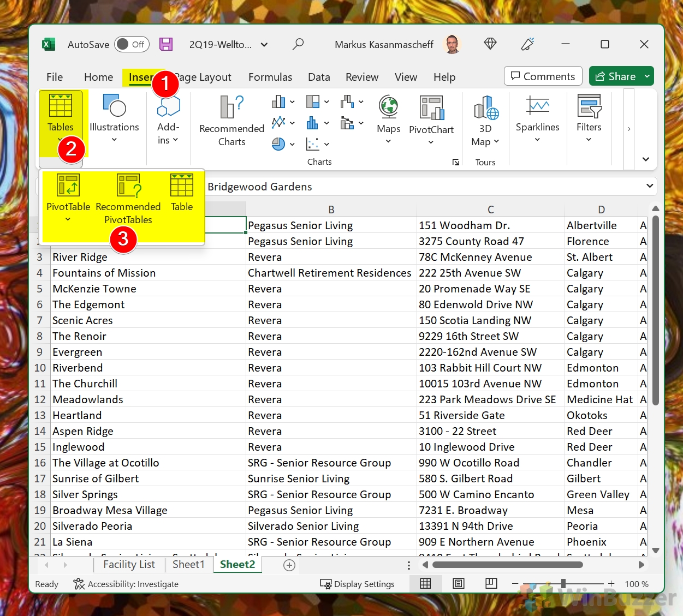Screen dimensions: 683x616
Task: Click the Share button
Action: [x=615, y=76]
